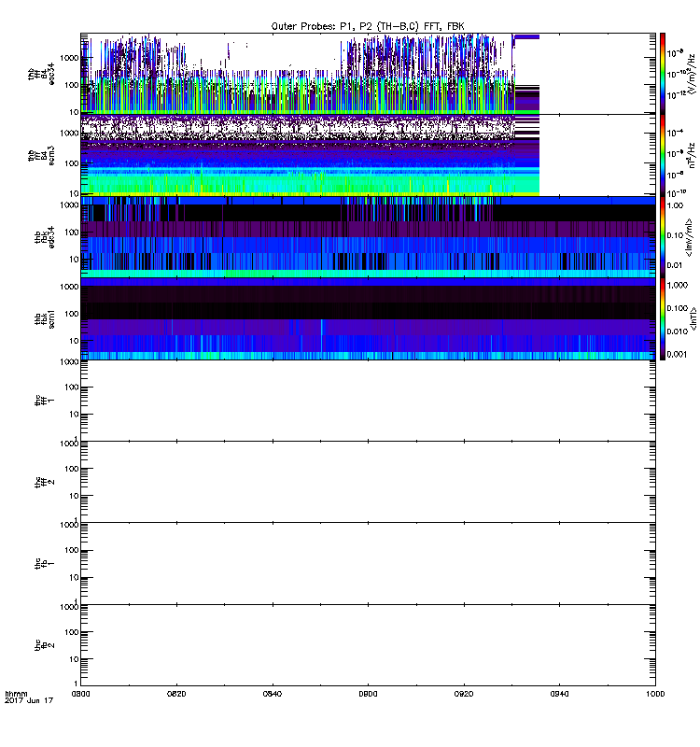Click the "nT²/Hz" color bar unit label
Viewport: 700px width, 747px height.
(692, 155)
